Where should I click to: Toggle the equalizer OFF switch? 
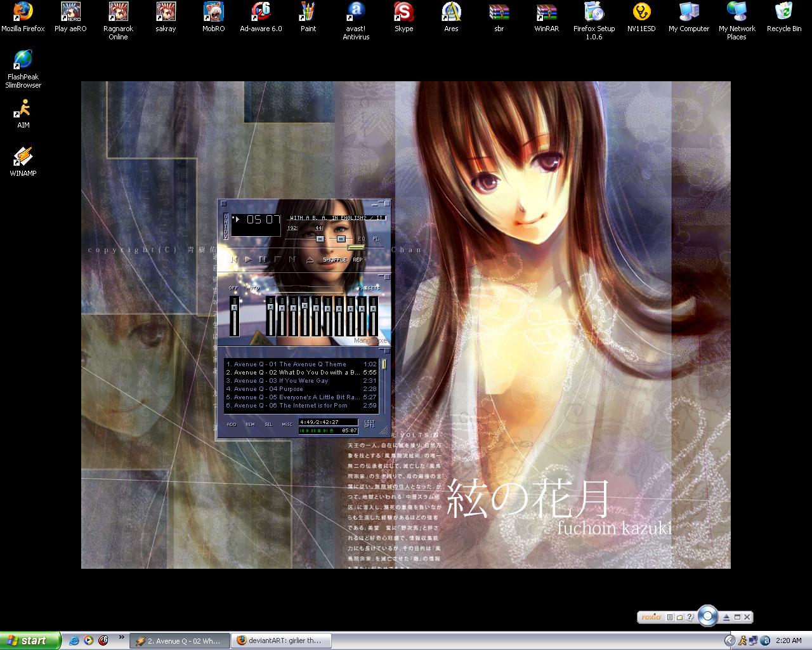tap(233, 288)
